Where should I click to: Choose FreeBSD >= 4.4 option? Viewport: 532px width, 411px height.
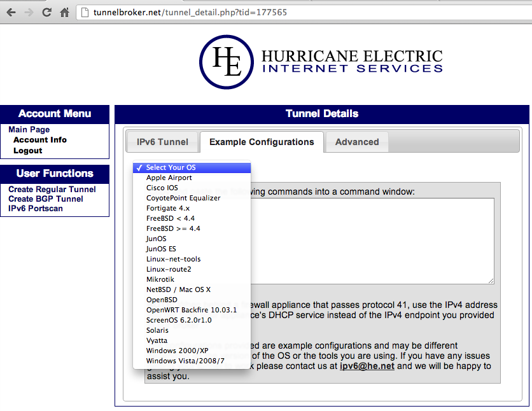point(192,228)
